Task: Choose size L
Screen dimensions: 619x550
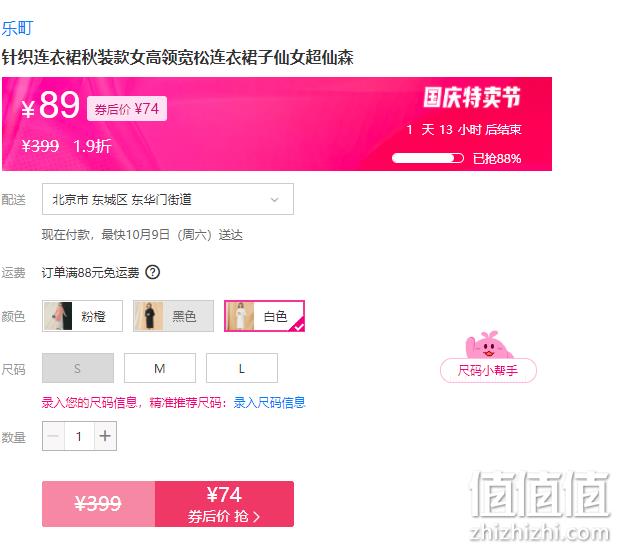Action: click(242, 368)
